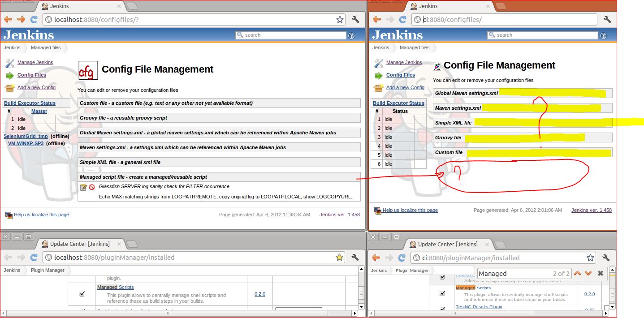Click the edit icon for the Glassfish script
644x318 pixels.
pos(83,187)
